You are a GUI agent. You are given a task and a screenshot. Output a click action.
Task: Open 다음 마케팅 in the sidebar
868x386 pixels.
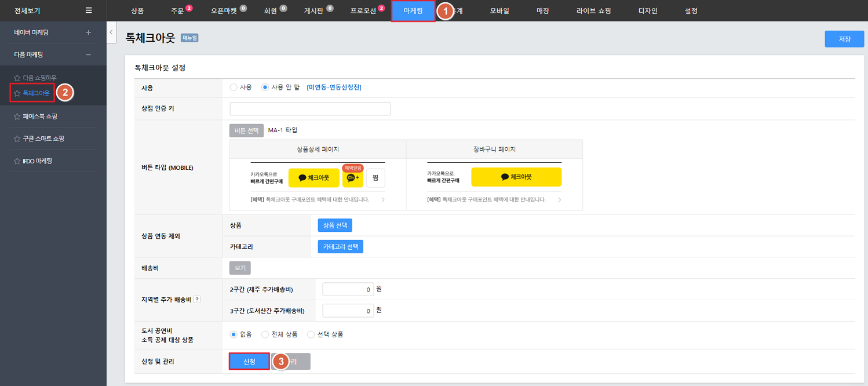28,54
